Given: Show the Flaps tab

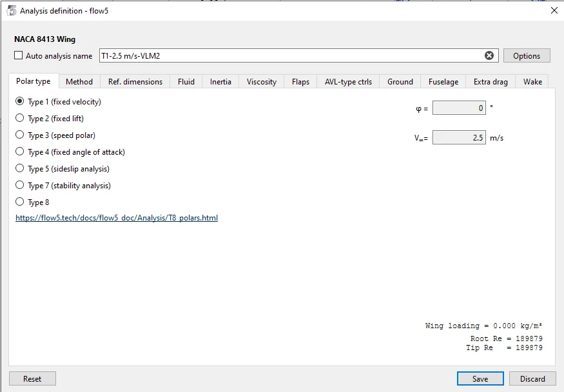Looking at the screenshot, I should click(x=300, y=82).
